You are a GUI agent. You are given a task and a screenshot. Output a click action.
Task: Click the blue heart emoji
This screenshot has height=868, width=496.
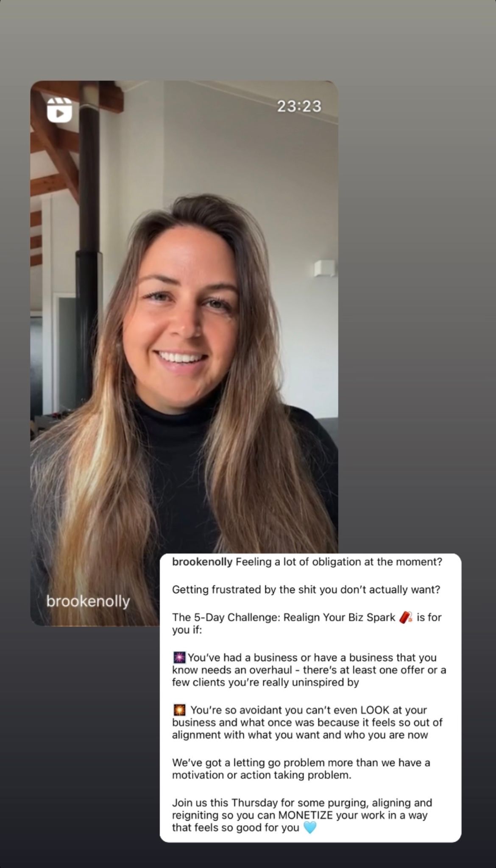click(310, 827)
